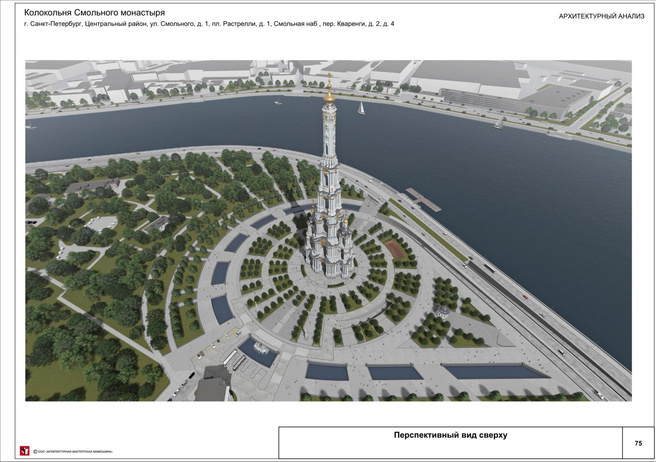
Task: Click the white sailboat on the river
Action: (360, 107)
